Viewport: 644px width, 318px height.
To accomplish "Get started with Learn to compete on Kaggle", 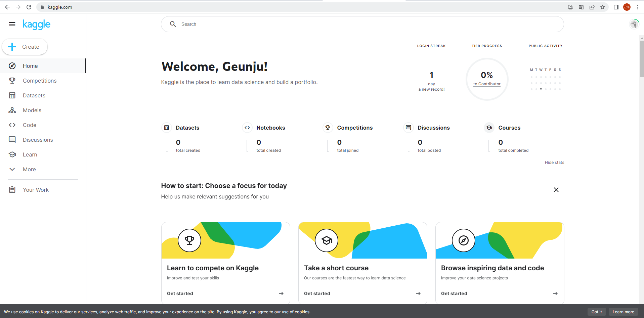I will pos(180,293).
